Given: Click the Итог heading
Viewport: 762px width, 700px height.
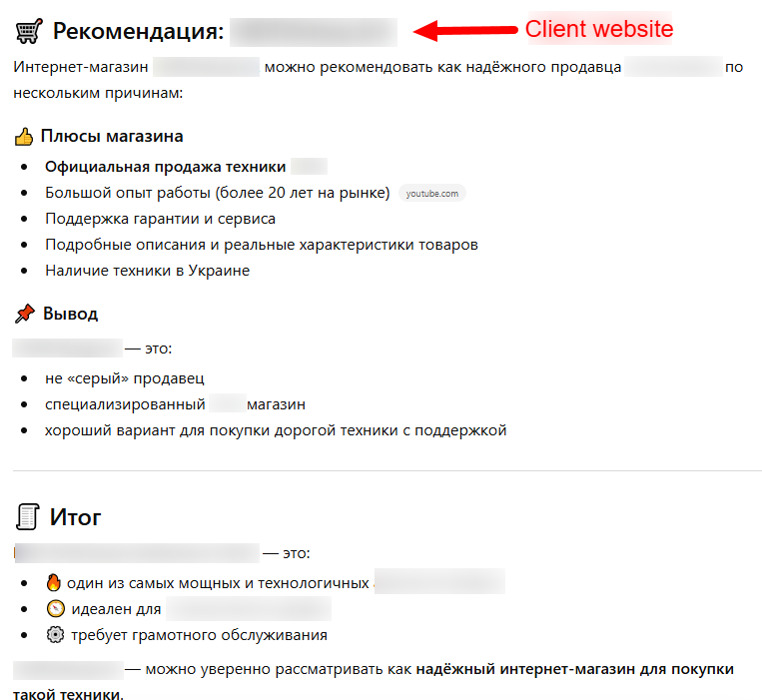Looking at the screenshot, I should [x=75, y=517].
